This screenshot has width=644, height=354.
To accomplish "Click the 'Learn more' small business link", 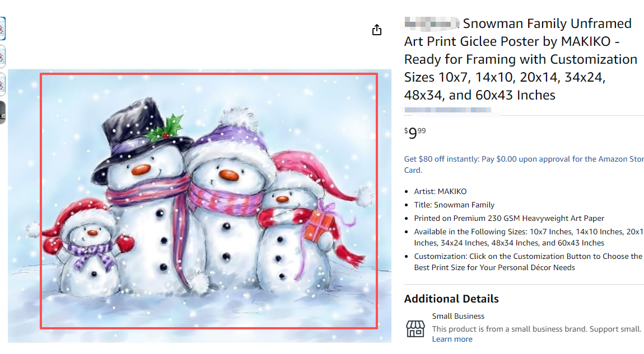I will [x=452, y=339].
